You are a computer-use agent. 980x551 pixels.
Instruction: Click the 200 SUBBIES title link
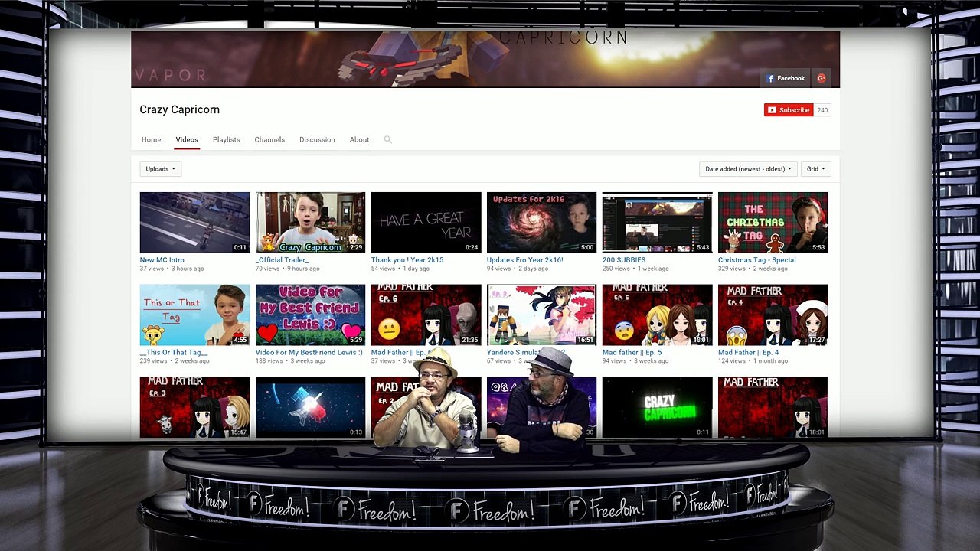tap(624, 260)
